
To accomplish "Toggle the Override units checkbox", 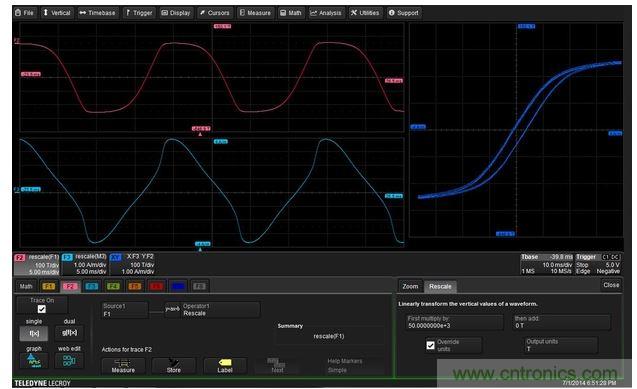I will tap(431, 346).
